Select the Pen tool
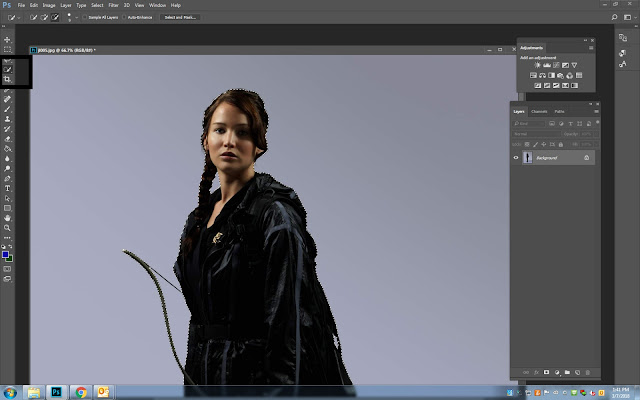This screenshot has height=400, width=640. pos(7,178)
